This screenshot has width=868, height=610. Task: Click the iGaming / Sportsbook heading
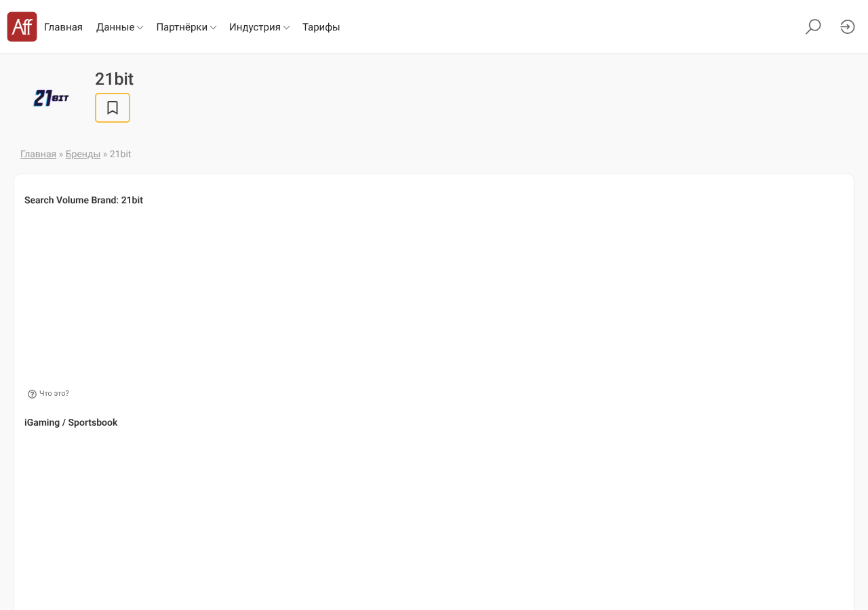point(71,422)
